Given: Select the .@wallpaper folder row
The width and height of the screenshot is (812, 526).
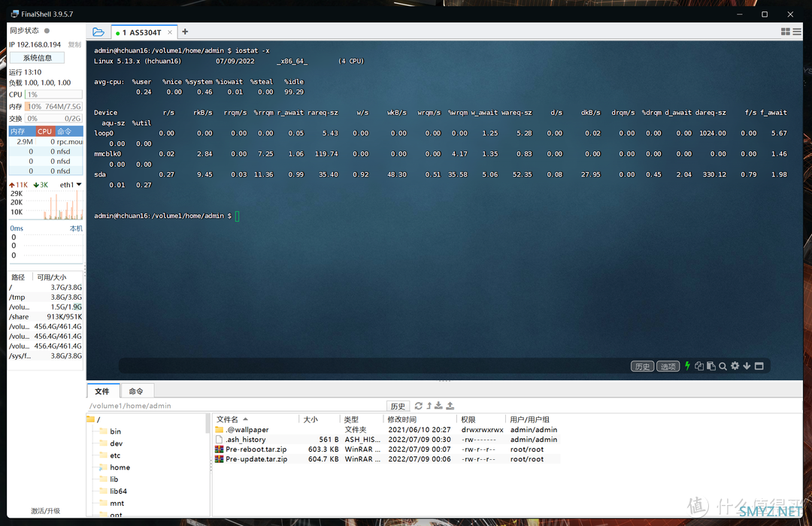Looking at the screenshot, I should [x=387, y=430].
